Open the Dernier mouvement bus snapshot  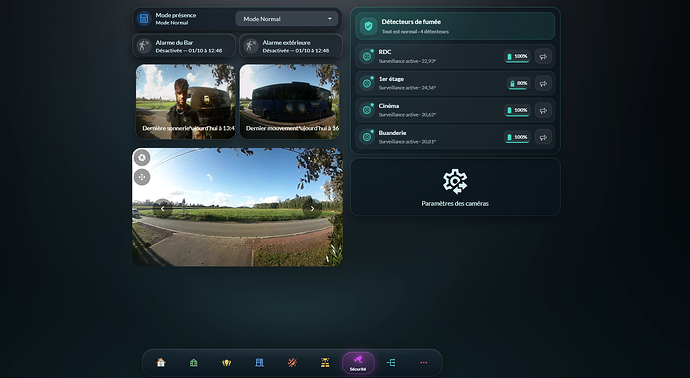click(290, 102)
